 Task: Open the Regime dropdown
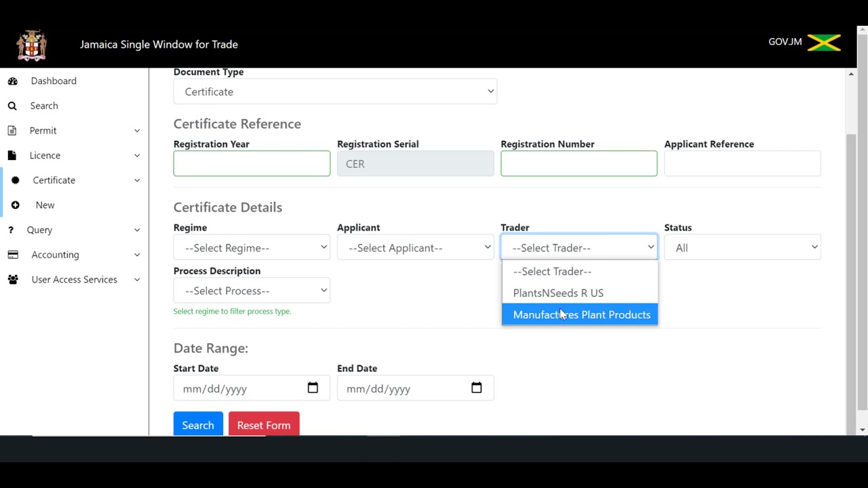[x=252, y=247]
